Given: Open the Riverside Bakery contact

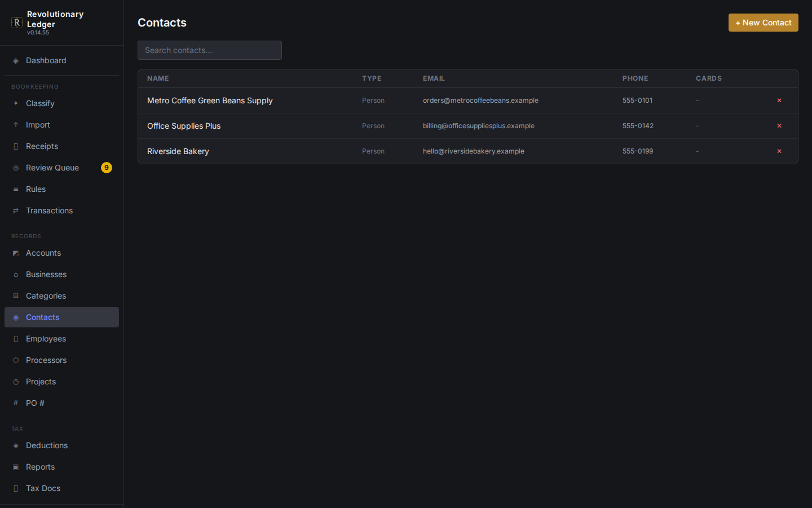Looking at the screenshot, I should click(x=178, y=151).
